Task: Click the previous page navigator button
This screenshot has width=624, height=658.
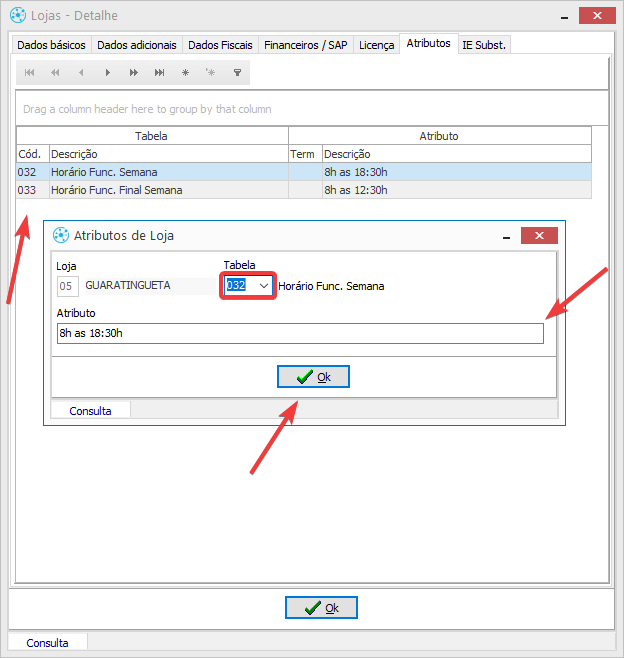Action: coord(55,73)
